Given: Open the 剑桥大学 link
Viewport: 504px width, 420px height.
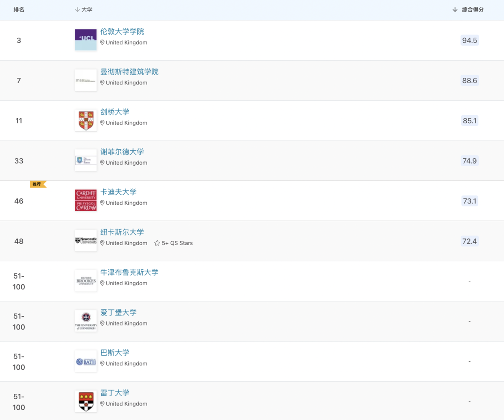Looking at the screenshot, I should [x=115, y=112].
